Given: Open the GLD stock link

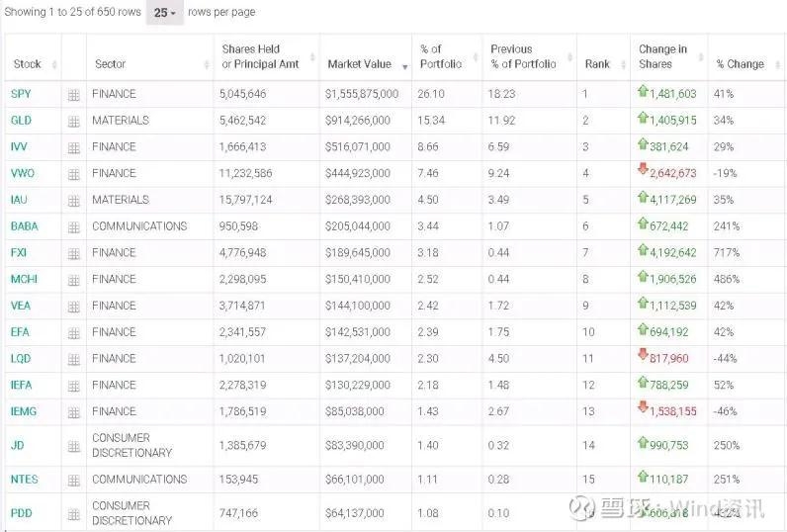Looking at the screenshot, I should click(x=21, y=121).
